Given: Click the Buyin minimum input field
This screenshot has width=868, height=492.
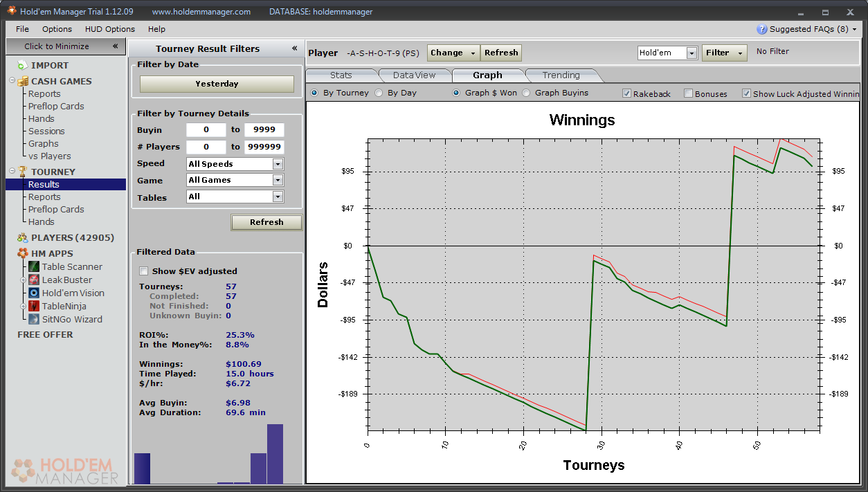Looking at the screenshot, I should pyautogui.click(x=206, y=130).
